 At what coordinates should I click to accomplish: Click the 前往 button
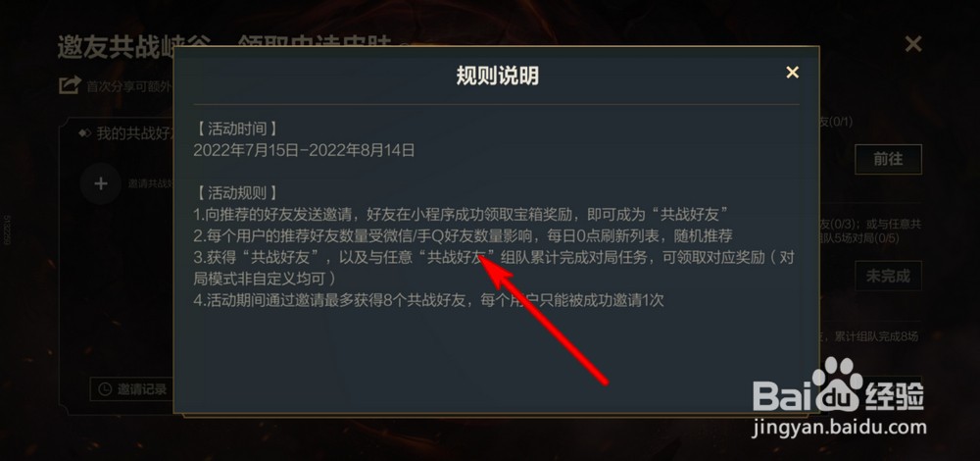pyautogui.click(x=888, y=159)
